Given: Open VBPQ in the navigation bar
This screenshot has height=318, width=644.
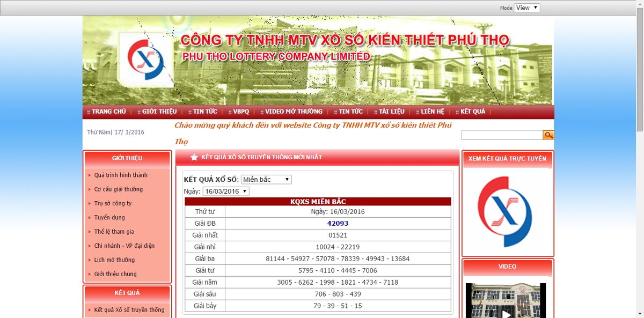Looking at the screenshot, I should click(x=239, y=112).
